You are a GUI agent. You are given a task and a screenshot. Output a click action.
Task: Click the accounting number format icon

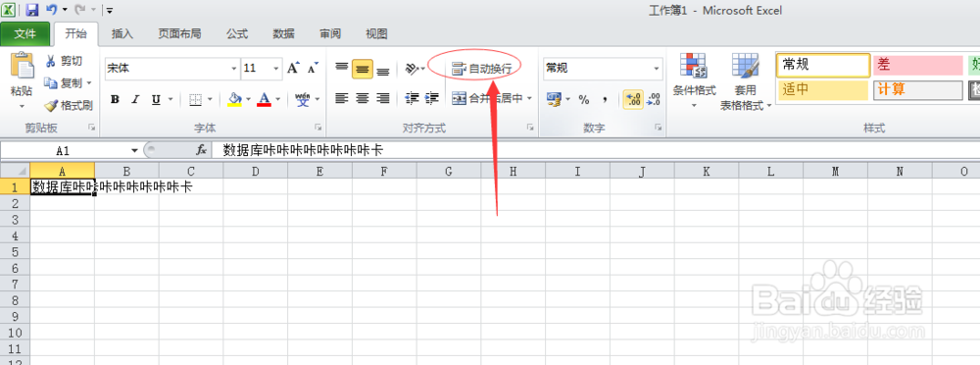[554, 99]
